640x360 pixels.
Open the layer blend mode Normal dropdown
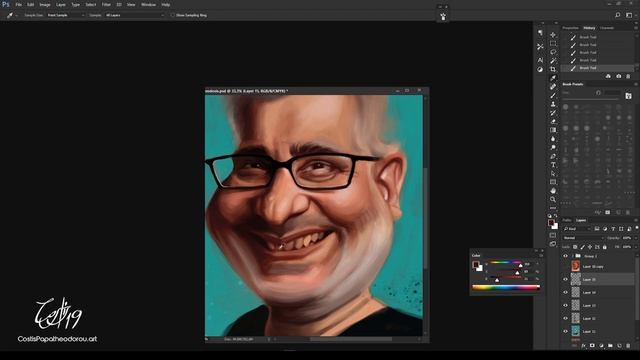click(x=583, y=238)
